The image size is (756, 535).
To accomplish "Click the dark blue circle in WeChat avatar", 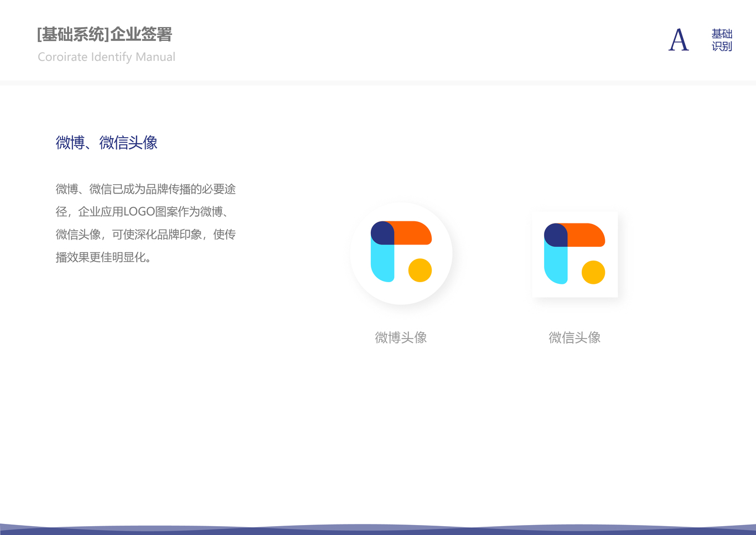I will click(x=556, y=235).
